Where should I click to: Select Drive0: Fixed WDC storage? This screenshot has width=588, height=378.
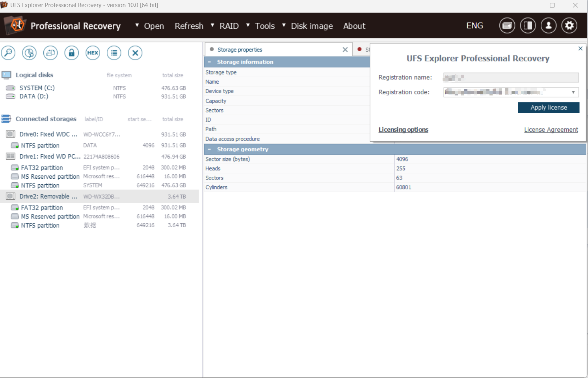(x=99, y=134)
